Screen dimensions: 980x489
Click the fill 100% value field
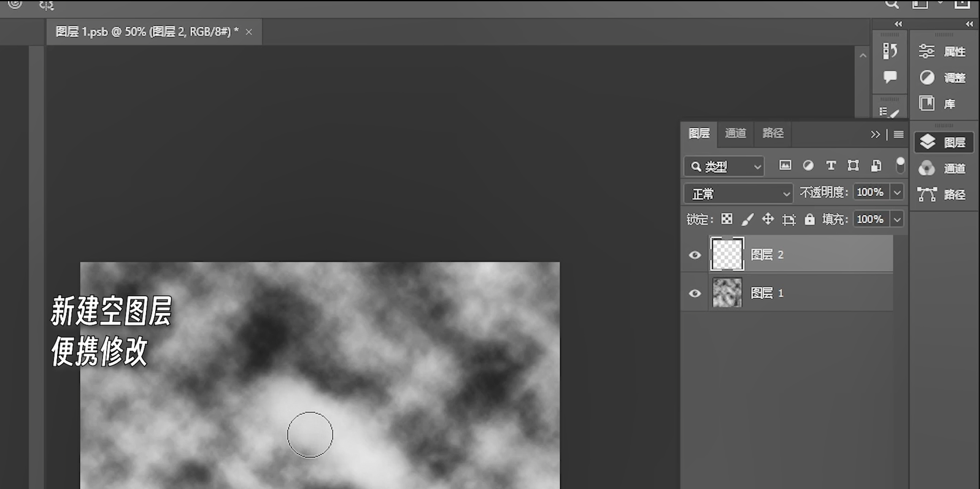(x=871, y=219)
